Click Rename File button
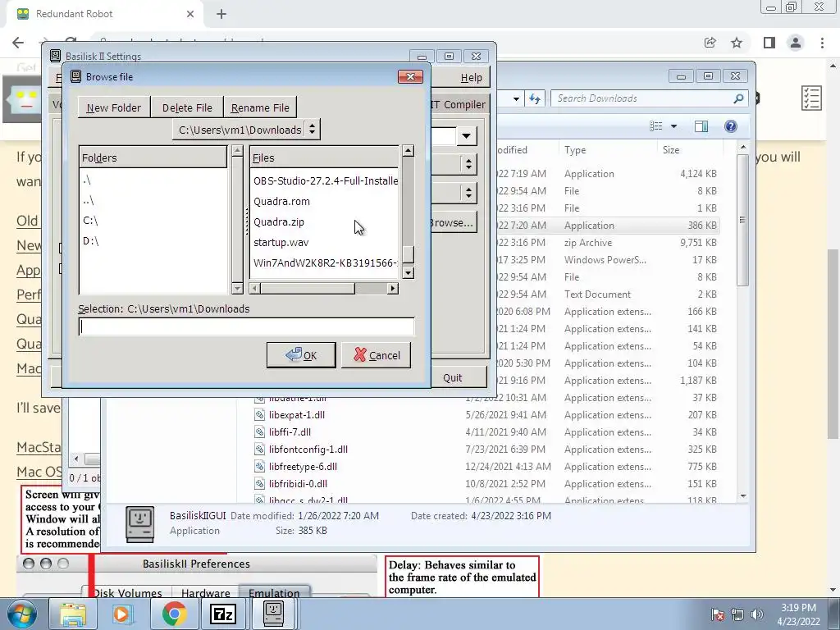840x630 pixels. (x=260, y=107)
